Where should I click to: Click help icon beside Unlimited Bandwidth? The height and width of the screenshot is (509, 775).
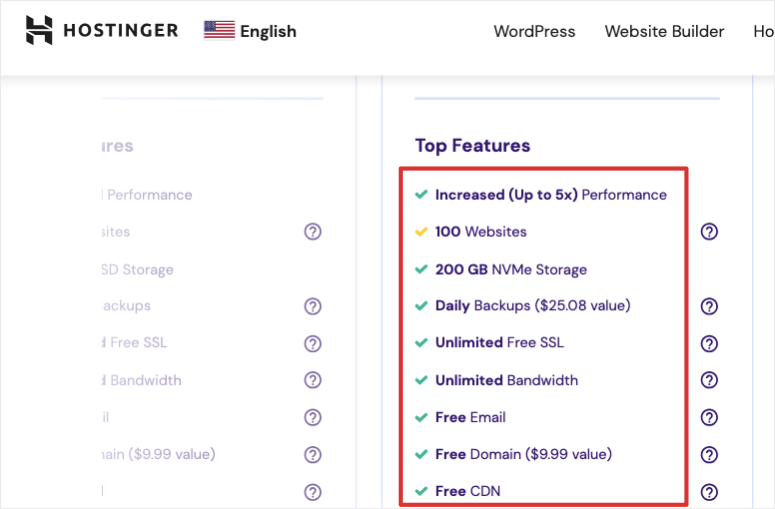pos(709,380)
